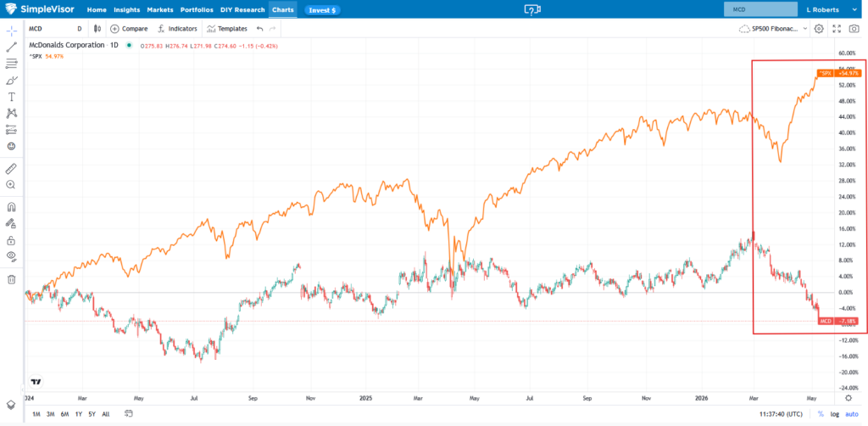Screen dimensions: 868x426
Task: Open indicator Templates menu
Action: 226,29
